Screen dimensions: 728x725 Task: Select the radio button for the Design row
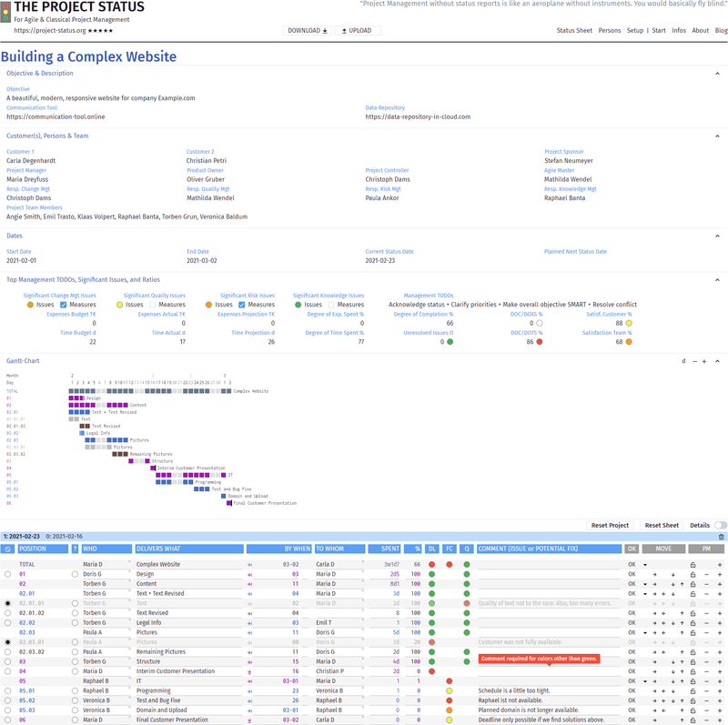coord(8,575)
